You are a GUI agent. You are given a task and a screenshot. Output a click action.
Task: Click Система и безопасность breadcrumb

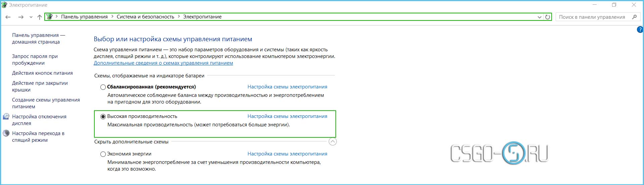point(145,17)
